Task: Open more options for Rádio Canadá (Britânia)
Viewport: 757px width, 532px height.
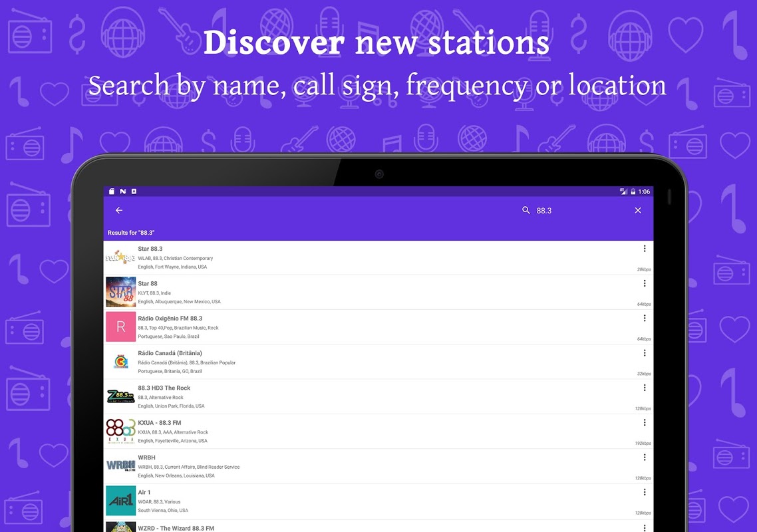Action: (x=644, y=353)
